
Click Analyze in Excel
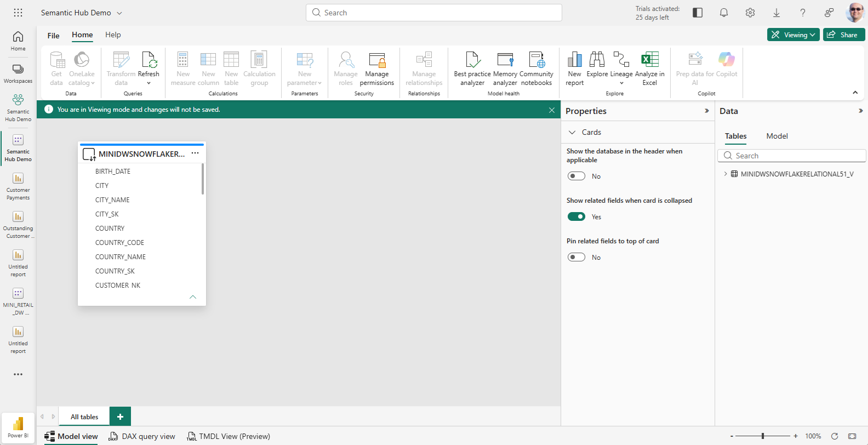650,68
